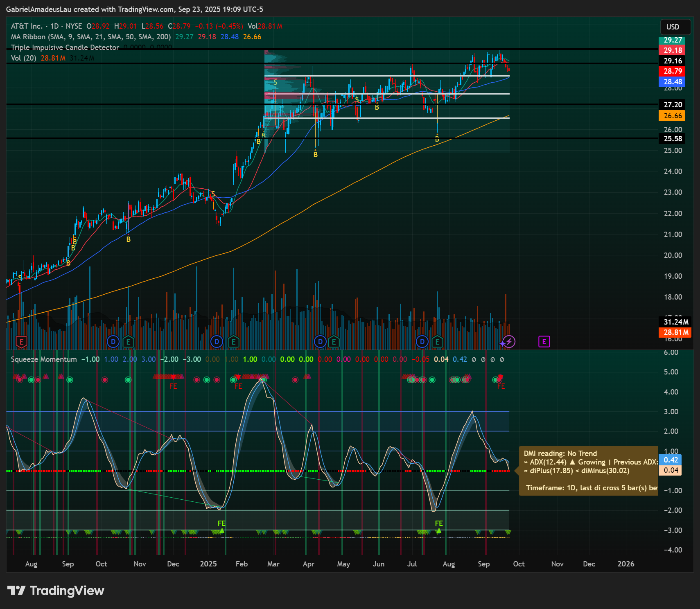Click the blue 28.48 SMA price label
This screenshot has height=609, width=700.
673,82
